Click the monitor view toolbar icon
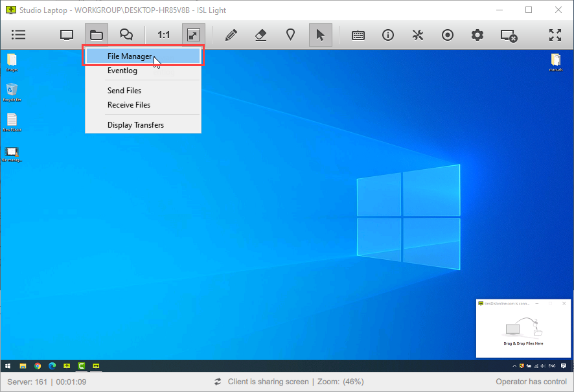This screenshot has width=574, height=392. pos(67,35)
